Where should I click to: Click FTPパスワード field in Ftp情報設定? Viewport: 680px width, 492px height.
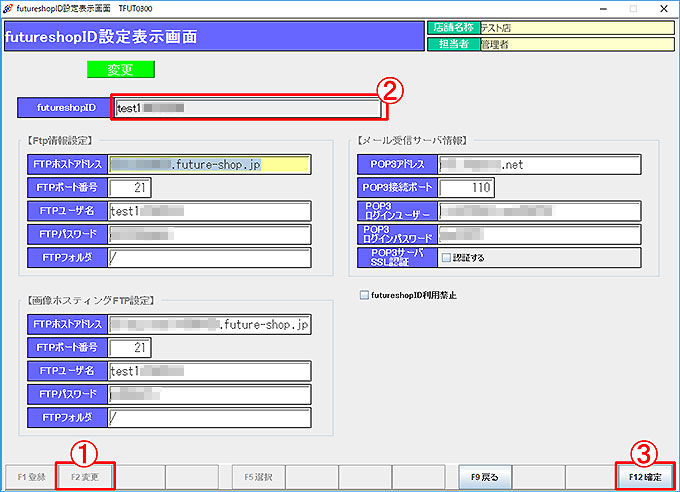(x=209, y=235)
